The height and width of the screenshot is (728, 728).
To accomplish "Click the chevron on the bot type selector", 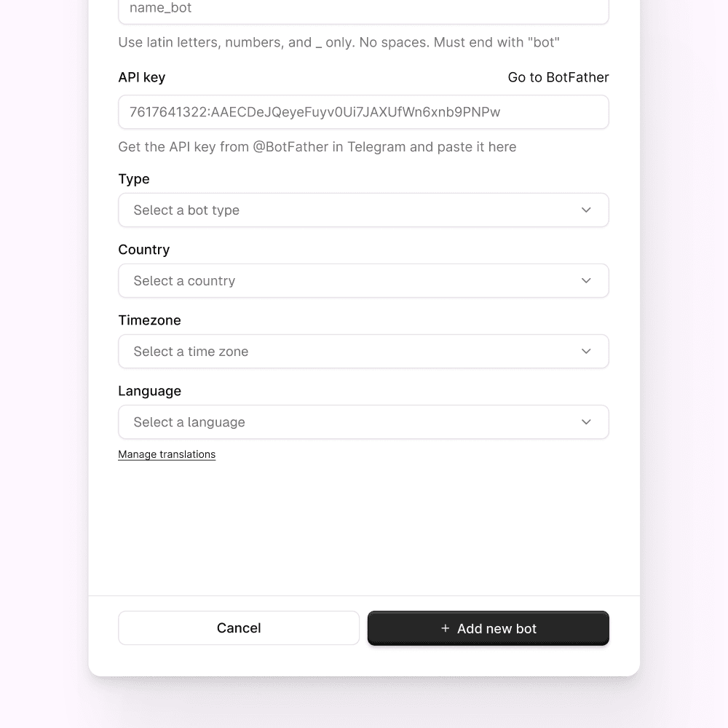I will pyautogui.click(x=586, y=210).
